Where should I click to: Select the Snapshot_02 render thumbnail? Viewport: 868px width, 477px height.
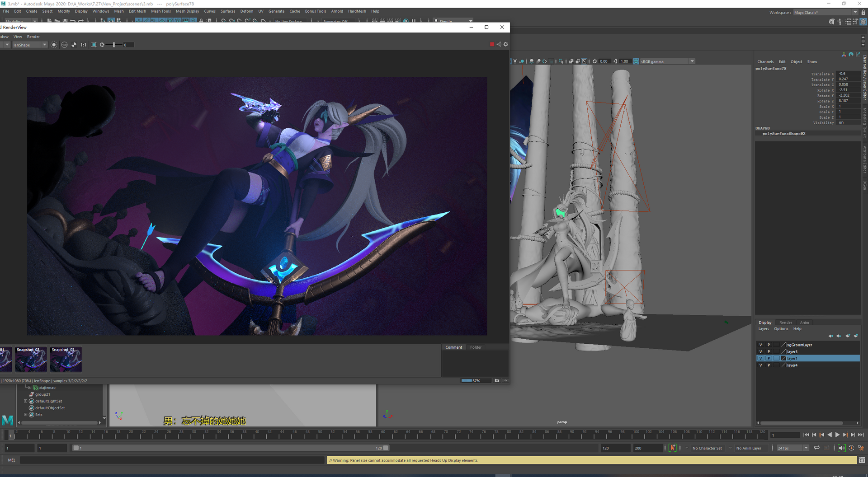pos(31,360)
